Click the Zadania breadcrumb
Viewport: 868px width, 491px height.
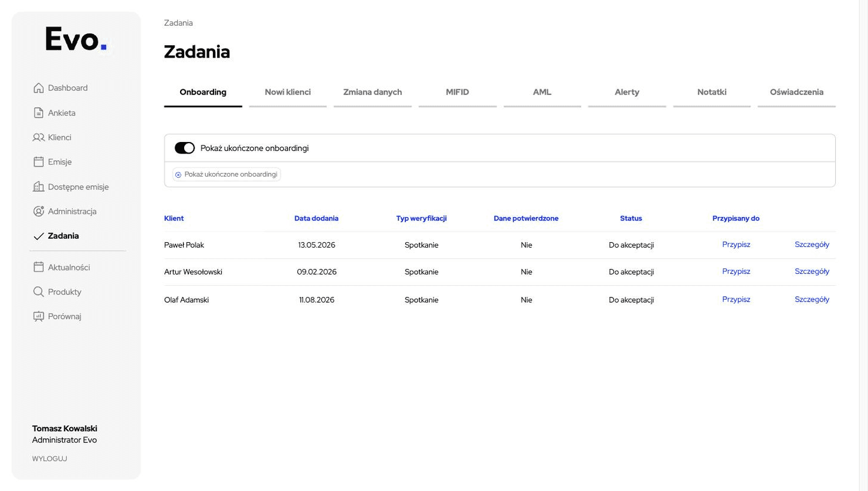[178, 23]
